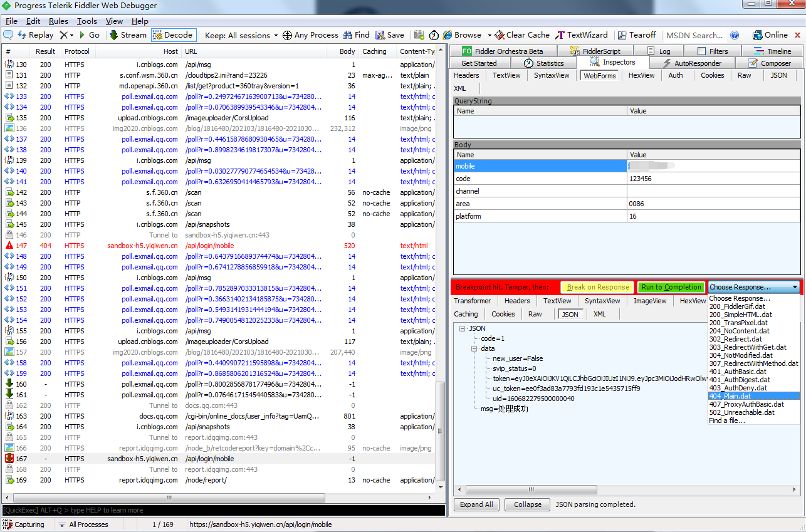Open the Statistics tab
The width and height of the screenshot is (806, 532).
click(543, 63)
